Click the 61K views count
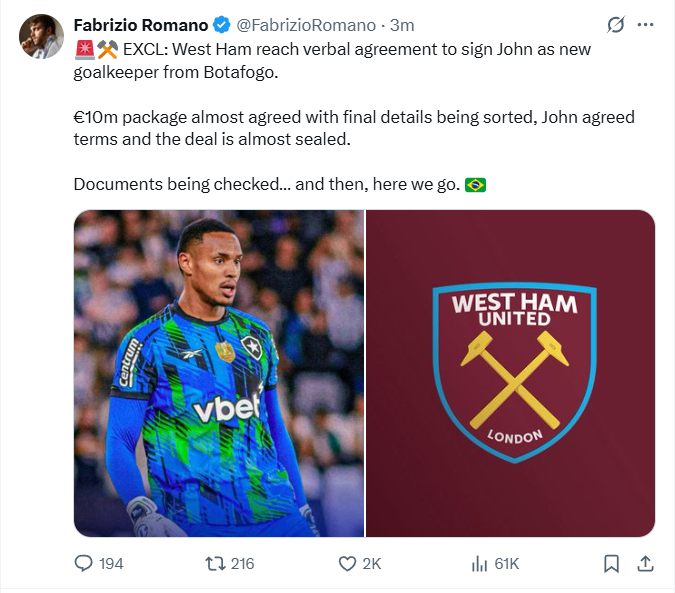 click(507, 564)
